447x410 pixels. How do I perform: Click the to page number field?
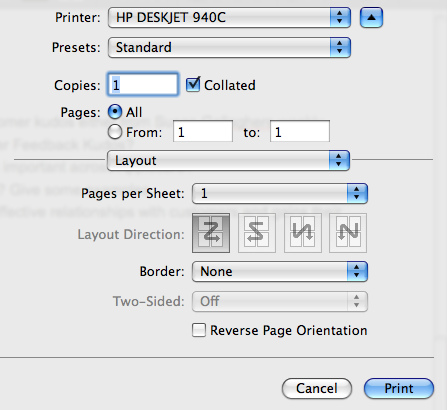300,132
